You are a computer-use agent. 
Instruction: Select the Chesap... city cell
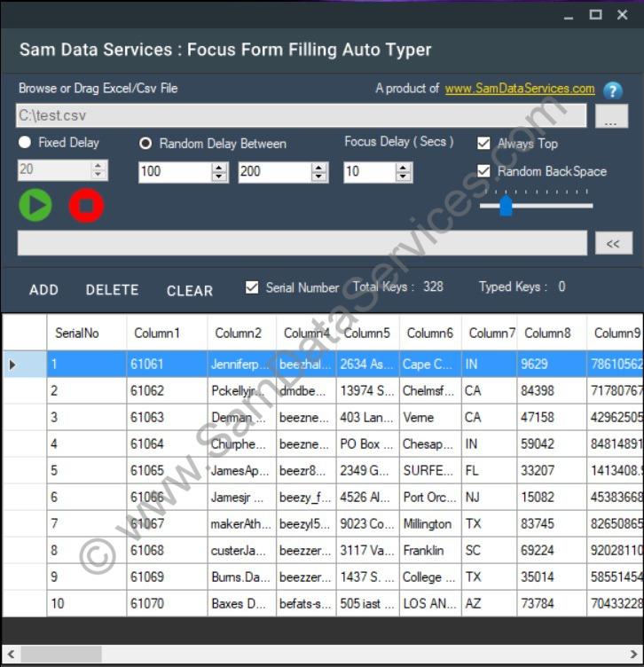tap(430, 443)
